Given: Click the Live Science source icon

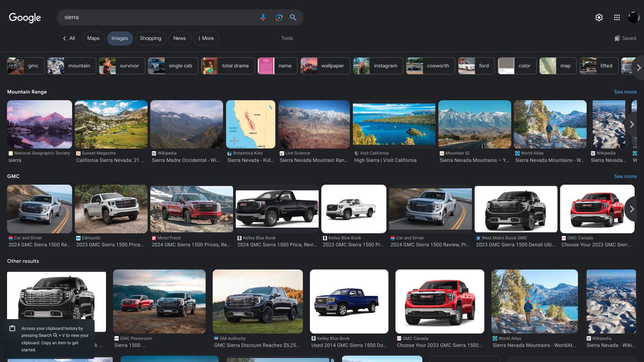Looking at the screenshot, I should pyautogui.click(x=282, y=153).
